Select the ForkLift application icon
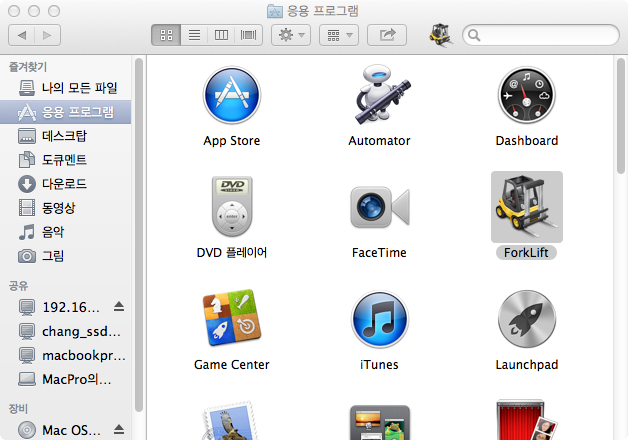This screenshot has width=628, height=440. pos(527,207)
